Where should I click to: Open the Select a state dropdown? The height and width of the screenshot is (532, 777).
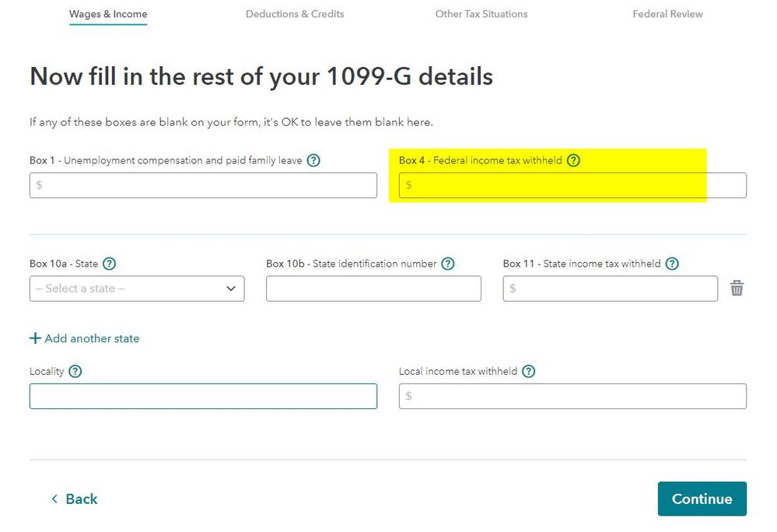pos(137,289)
